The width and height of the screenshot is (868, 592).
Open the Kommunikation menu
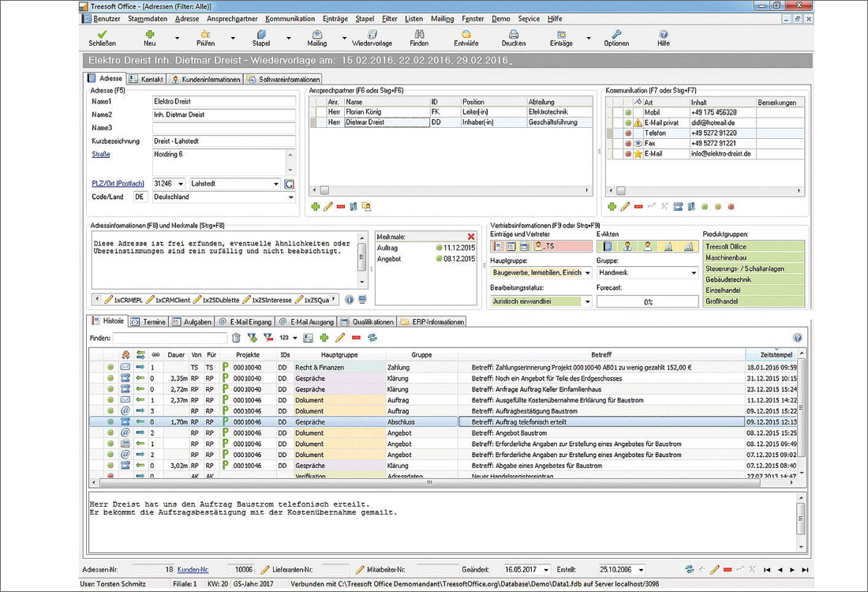pyautogui.click(x=290, y=19)
